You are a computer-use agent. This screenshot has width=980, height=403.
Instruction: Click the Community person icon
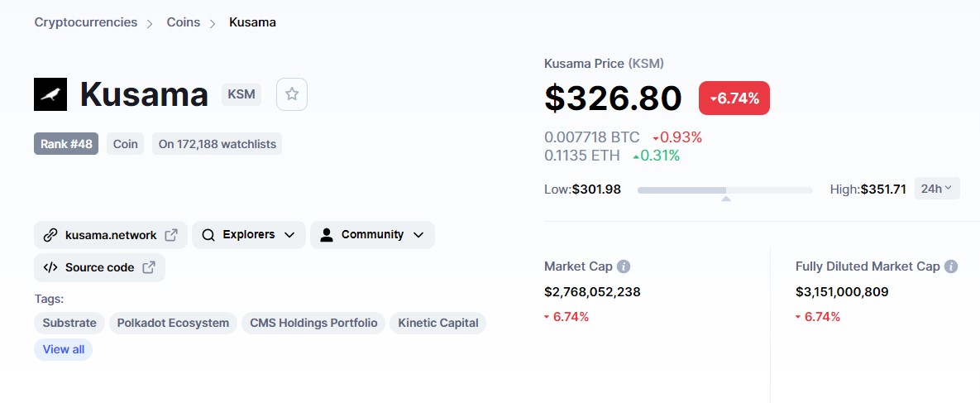click(x=326, y=235)
